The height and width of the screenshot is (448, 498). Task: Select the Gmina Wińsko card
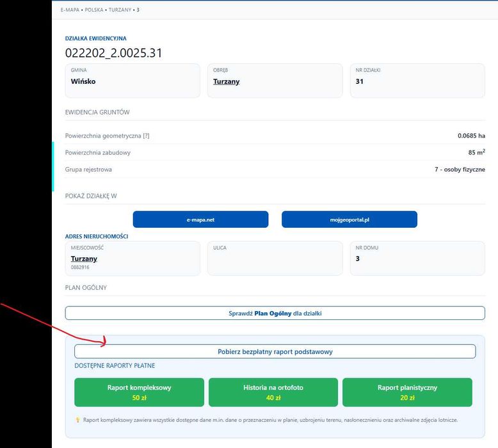[133, 81]
